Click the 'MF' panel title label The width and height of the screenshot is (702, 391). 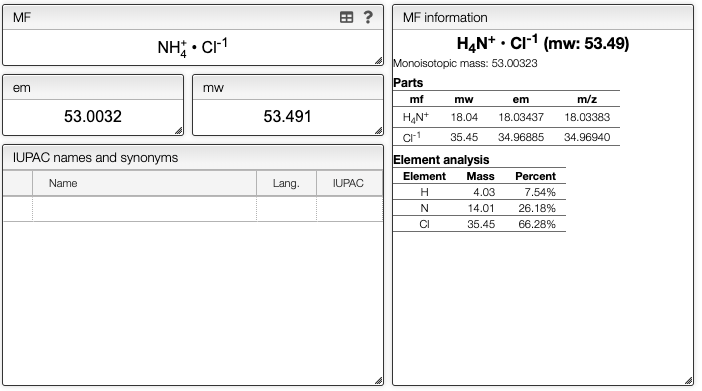click(x=22, y=17)
